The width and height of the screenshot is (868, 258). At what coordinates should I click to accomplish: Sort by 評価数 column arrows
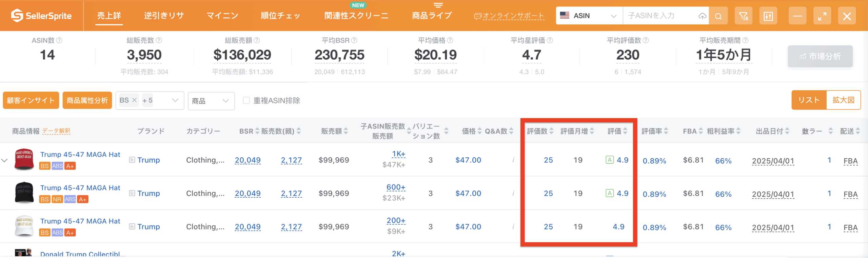(552, 131)
